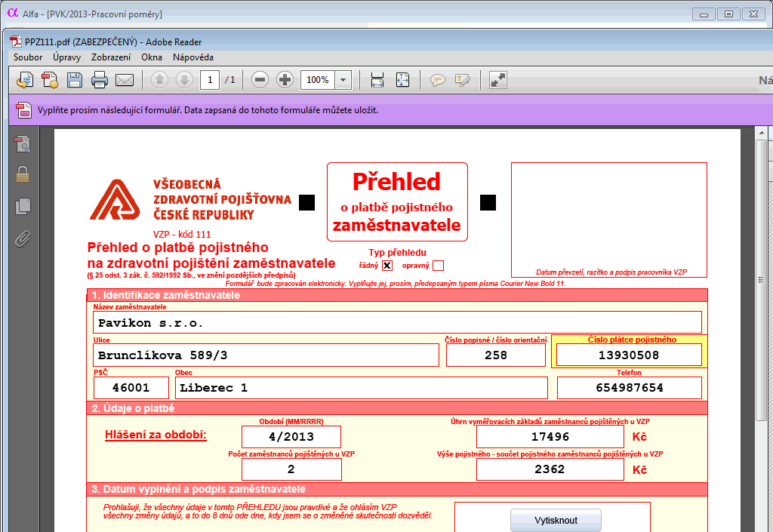This screenshot has height=532, width=773.
Task: Toggle read mode fullscreen arrows icon
Action: click(498, 80)
